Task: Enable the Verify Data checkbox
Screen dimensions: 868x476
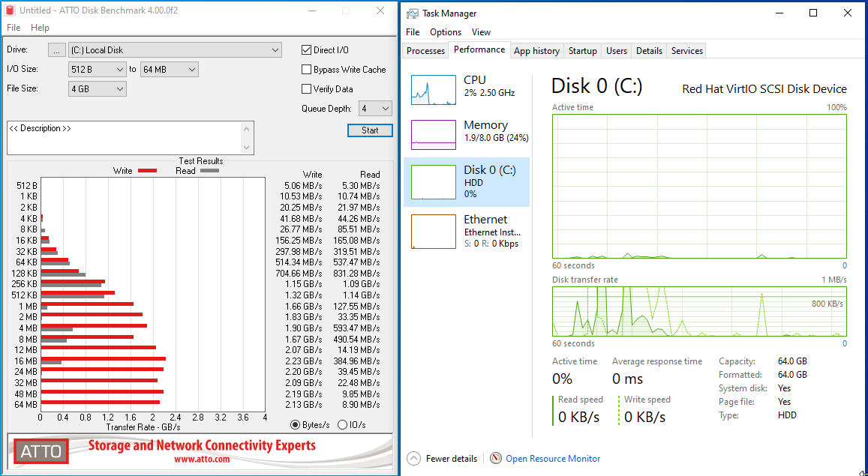Action: coord(306,88)
